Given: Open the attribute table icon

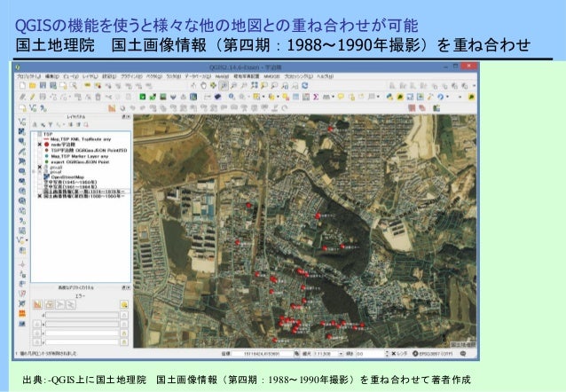Looking at the screenshot, I should point(296,97).
